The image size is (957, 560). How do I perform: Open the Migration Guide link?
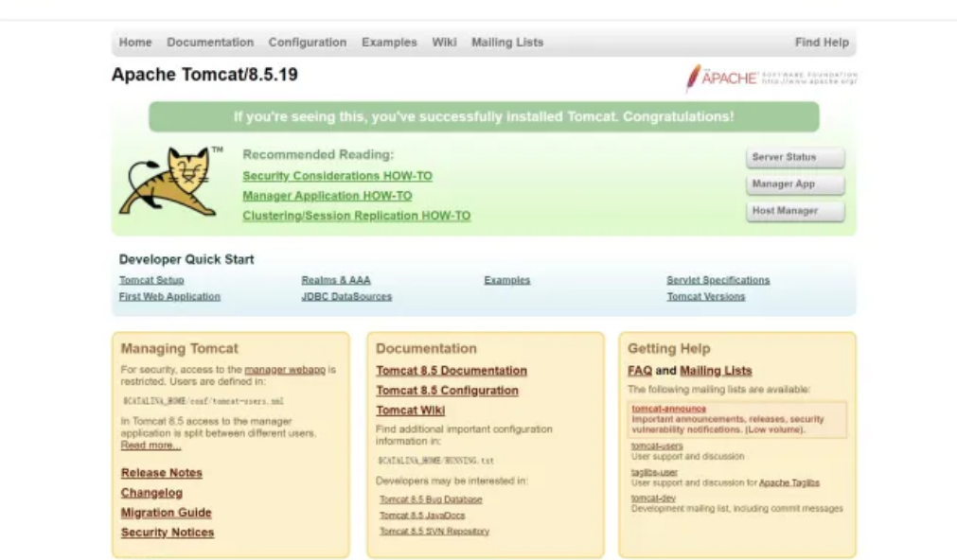tap(166, 513)
